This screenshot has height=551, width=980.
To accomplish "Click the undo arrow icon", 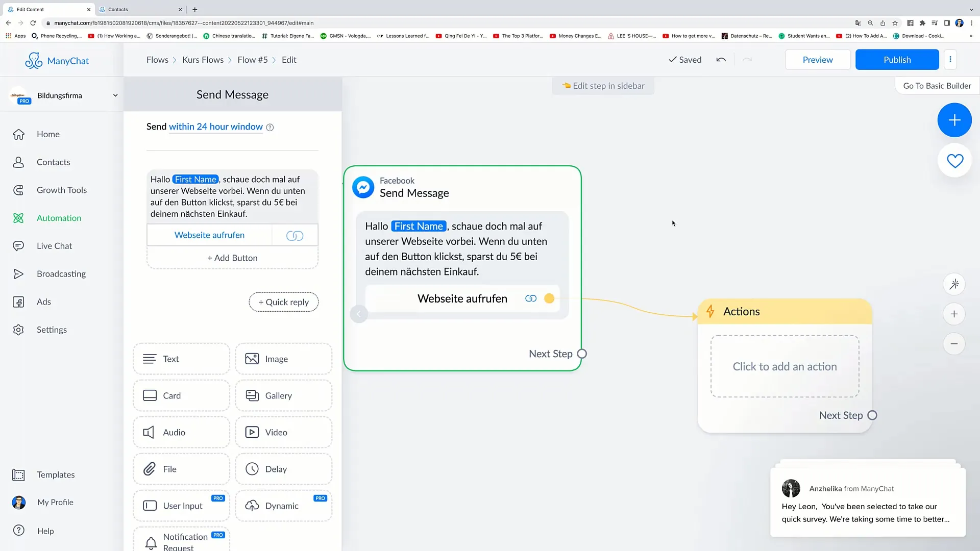I will click(721, 60).
